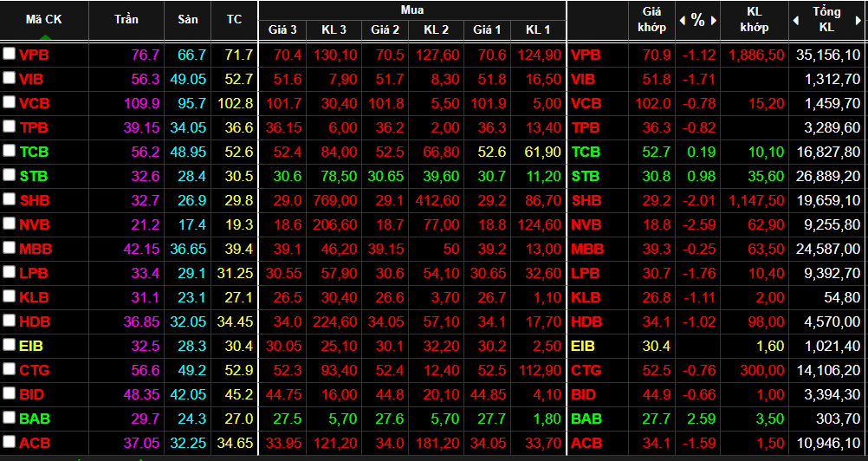Click the Sàn column header
Image resolution: width=868 pixels, height=461 pixels.
tap(187, 19)
